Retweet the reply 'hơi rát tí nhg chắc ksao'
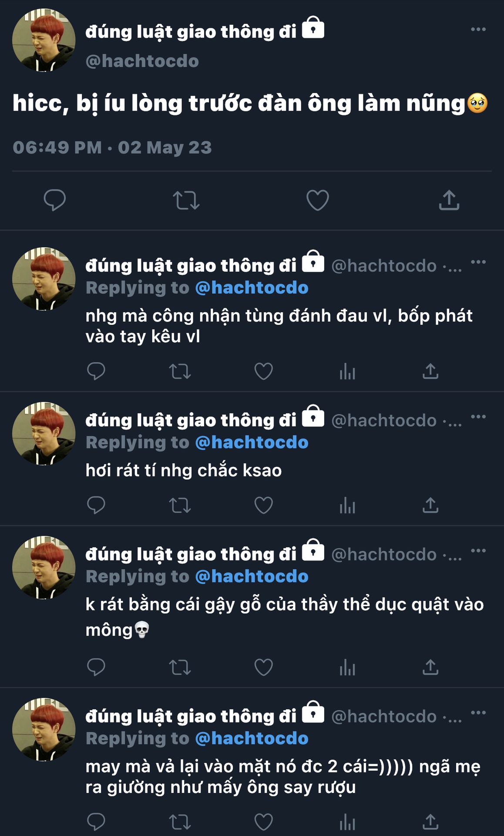The width and height of the screenshot is (504, 836). coord(180,506)
